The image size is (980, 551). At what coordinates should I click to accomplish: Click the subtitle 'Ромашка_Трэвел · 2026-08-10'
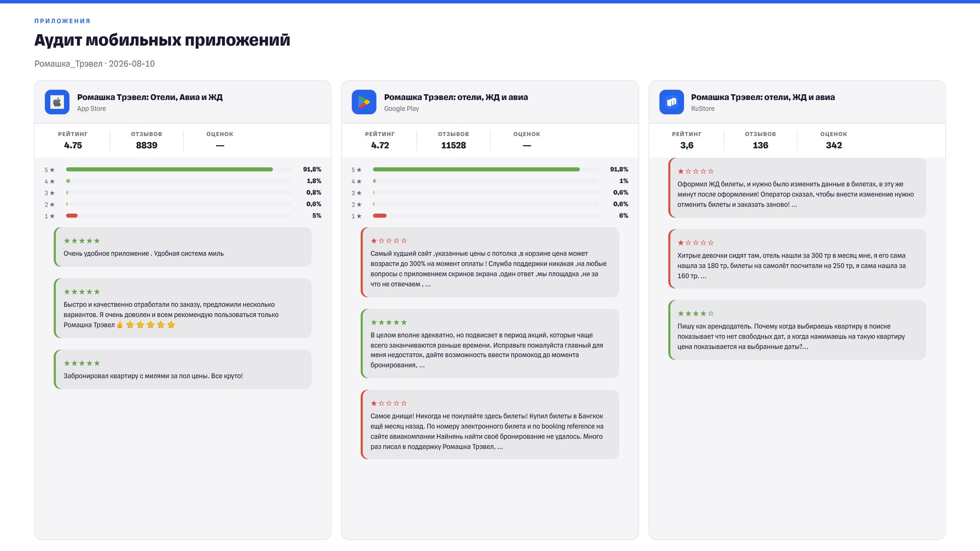[95, 63]
